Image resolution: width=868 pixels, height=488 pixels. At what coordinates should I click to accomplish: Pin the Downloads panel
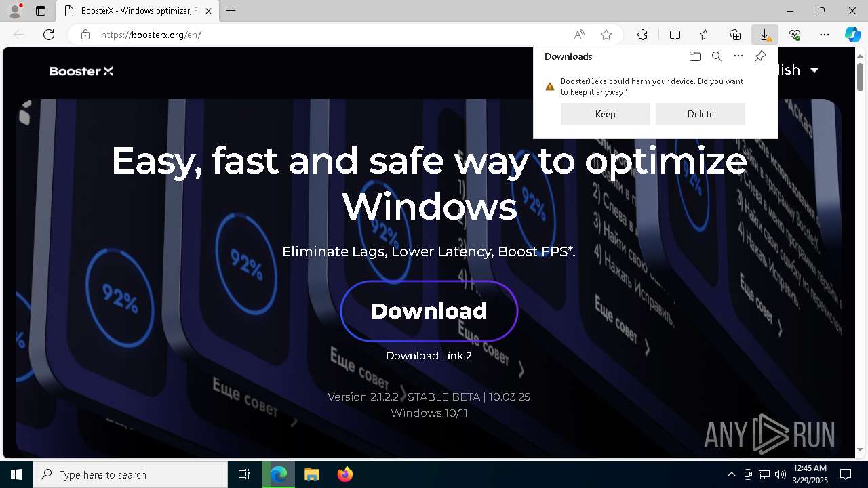[761, 56]
